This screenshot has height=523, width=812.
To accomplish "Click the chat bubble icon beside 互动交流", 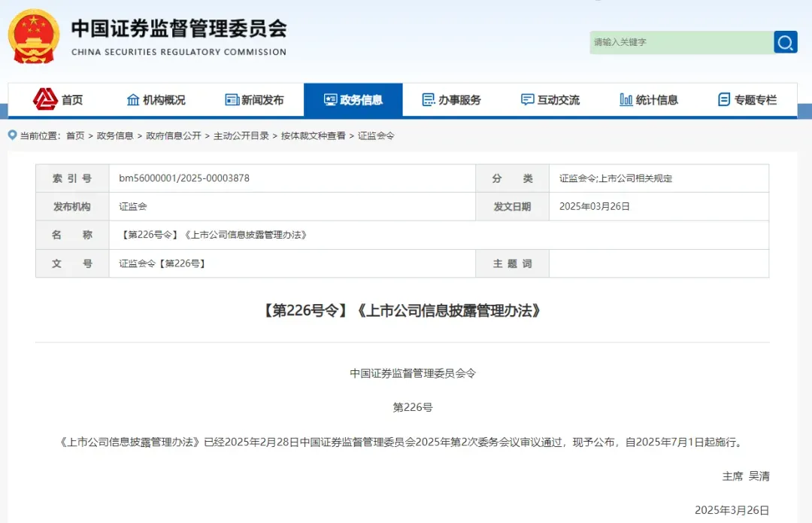I will pos(527,99).
